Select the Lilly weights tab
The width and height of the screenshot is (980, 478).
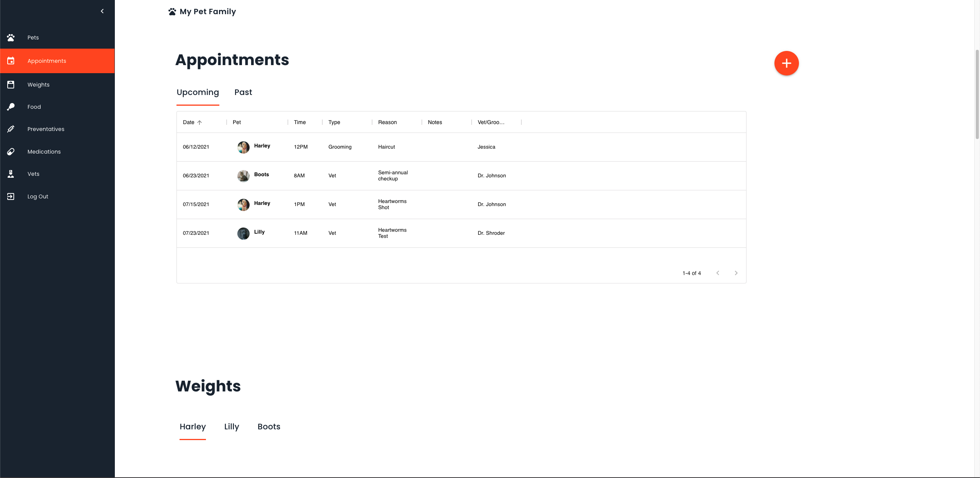click(x=232, y=427)
